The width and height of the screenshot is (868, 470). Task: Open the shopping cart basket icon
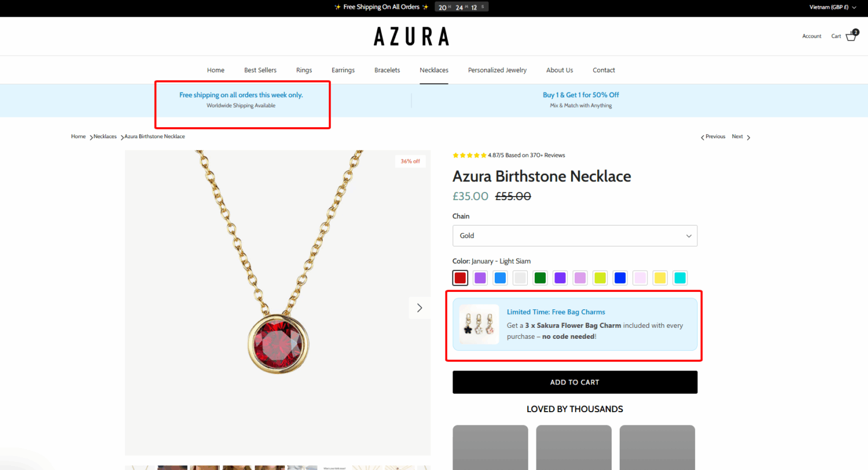coord(851,36)
